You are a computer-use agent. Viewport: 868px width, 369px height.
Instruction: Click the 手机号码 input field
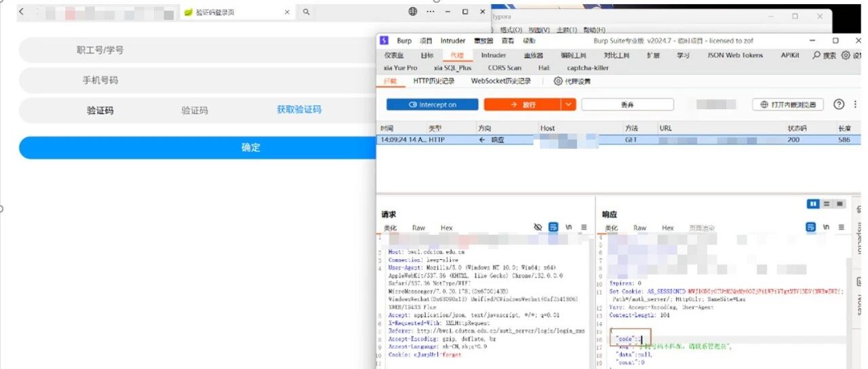197,80
